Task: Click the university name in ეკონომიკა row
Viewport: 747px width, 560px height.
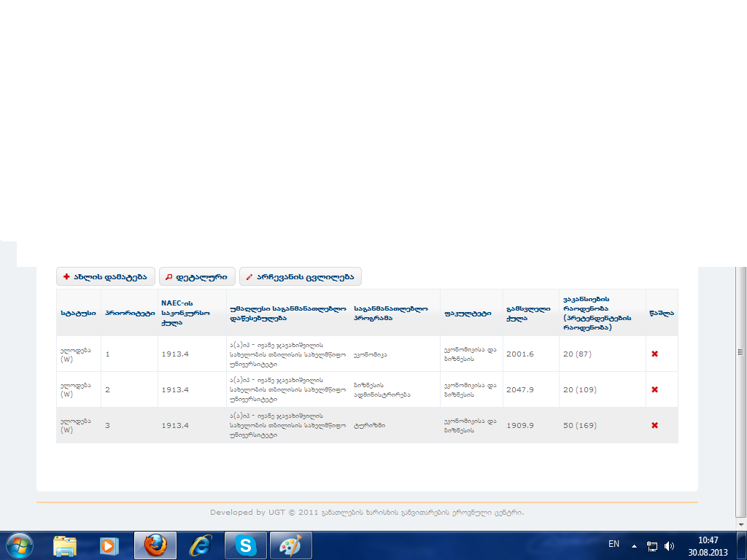Action: 287,354
